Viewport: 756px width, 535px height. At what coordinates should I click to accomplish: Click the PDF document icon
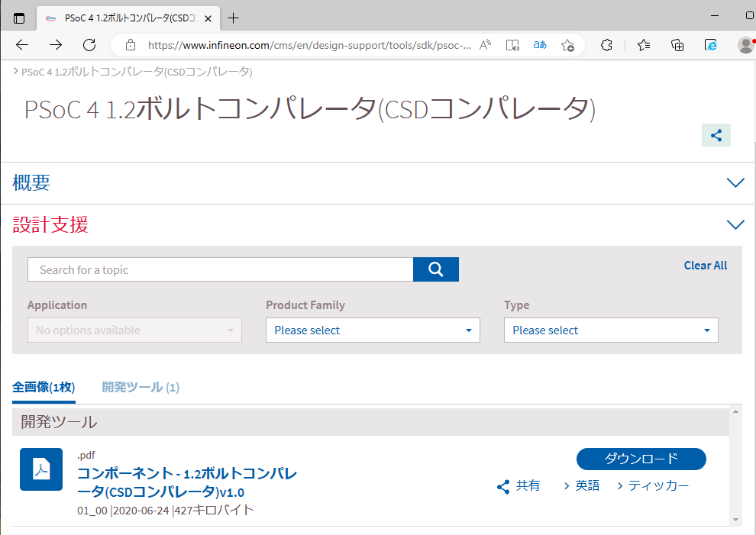41,469
